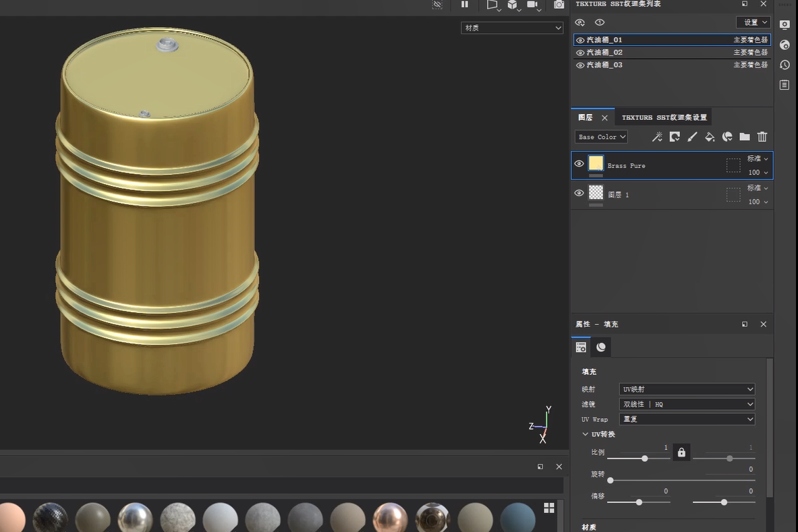Add a paint layer using the brush icon
Image resolution: width=798 pixels, height=532 pixels.
[x=692, y=137]
